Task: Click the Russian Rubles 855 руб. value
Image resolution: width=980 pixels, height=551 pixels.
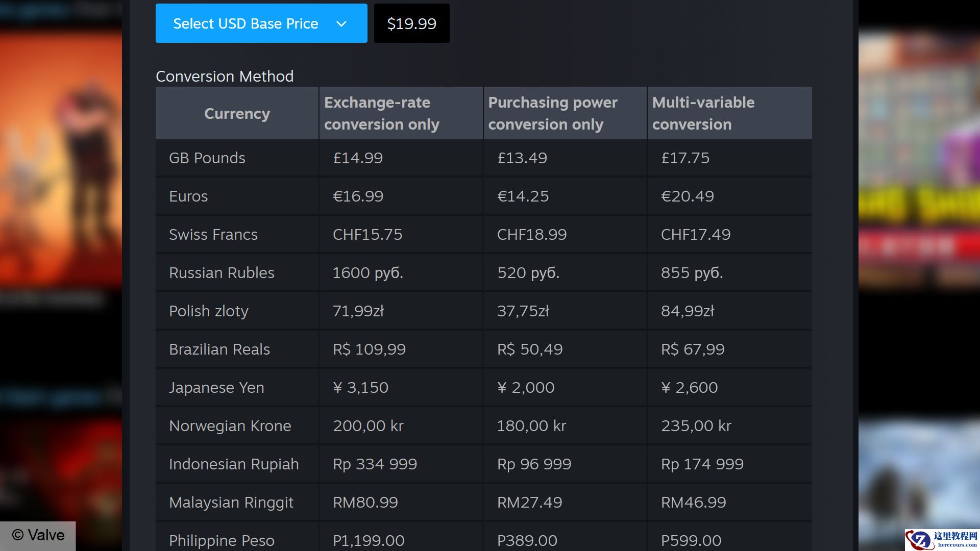Action: pos(692,273)
